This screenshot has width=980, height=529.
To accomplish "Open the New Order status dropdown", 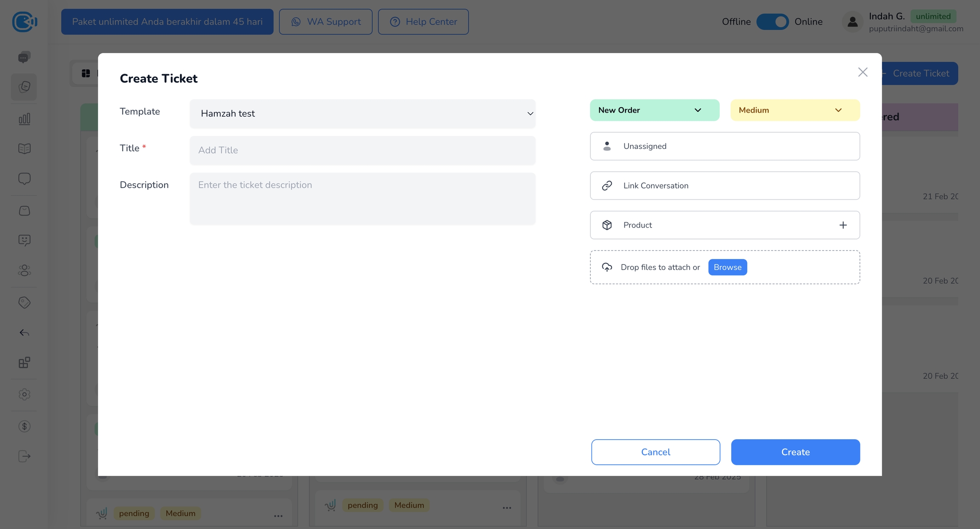I will point(654,110).
